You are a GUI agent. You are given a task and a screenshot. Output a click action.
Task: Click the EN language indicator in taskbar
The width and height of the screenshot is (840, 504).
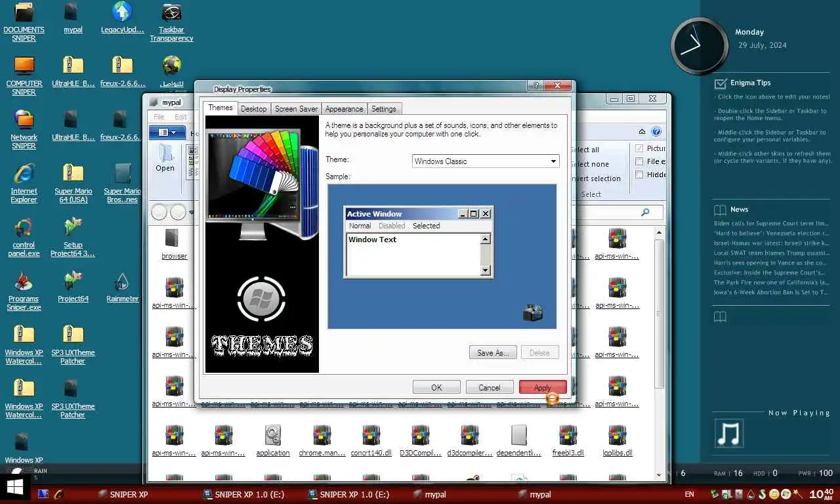(689, 494)
